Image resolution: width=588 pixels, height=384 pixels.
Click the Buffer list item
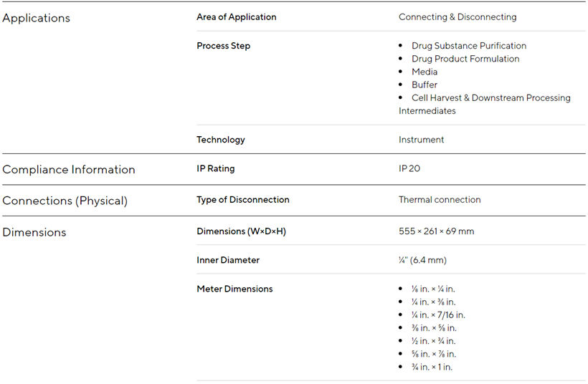(424, 85)
